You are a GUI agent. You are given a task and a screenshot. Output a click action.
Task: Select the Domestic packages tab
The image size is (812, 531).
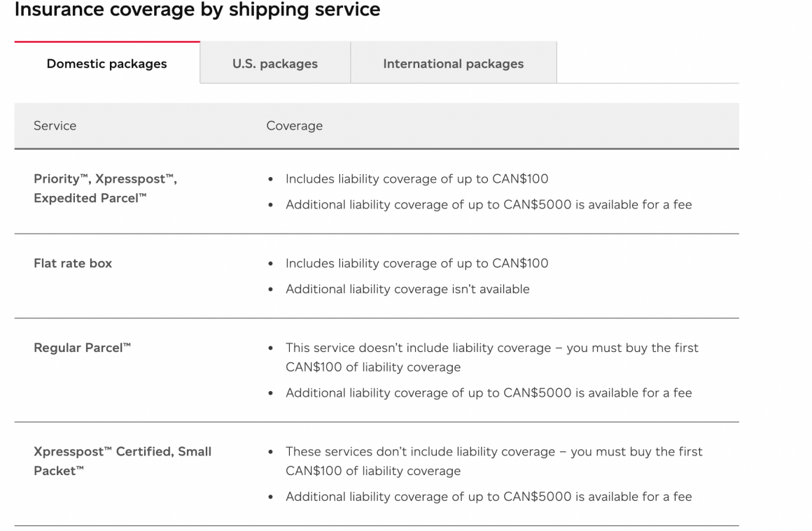point(106,63)
